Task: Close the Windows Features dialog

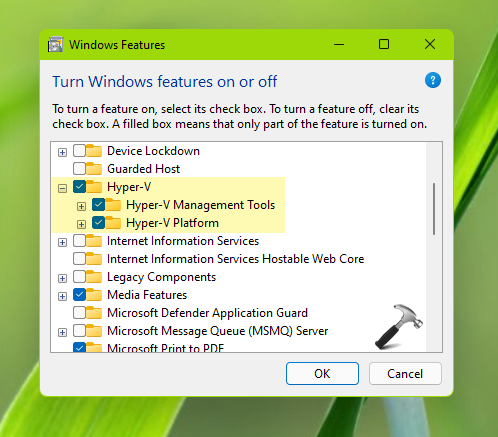Action: coord(430,44)
